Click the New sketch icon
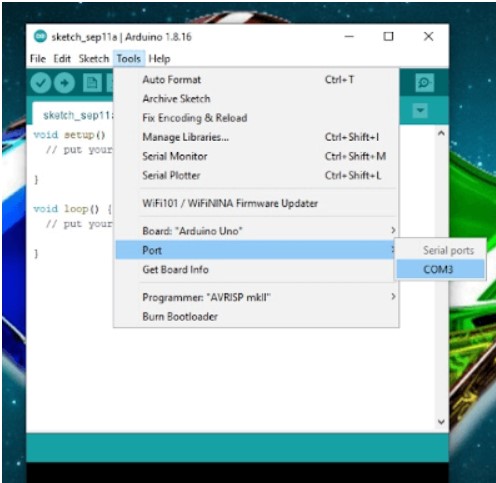 pyautogui.click(x=92, y=83)
